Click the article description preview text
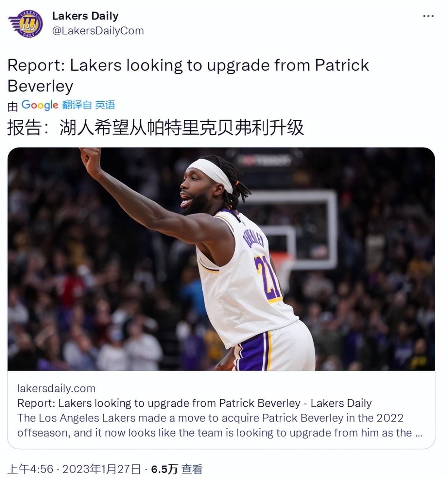 point(220,425)
